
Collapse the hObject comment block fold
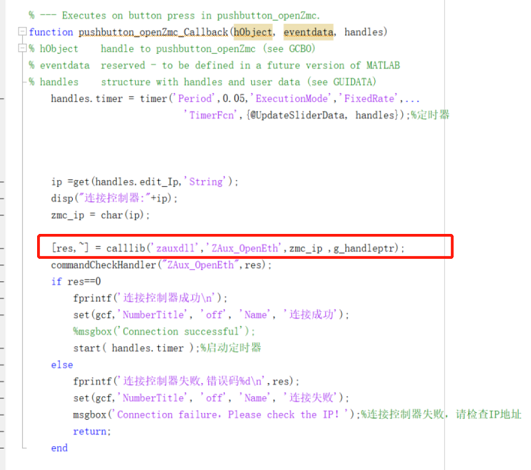point(22,48)
